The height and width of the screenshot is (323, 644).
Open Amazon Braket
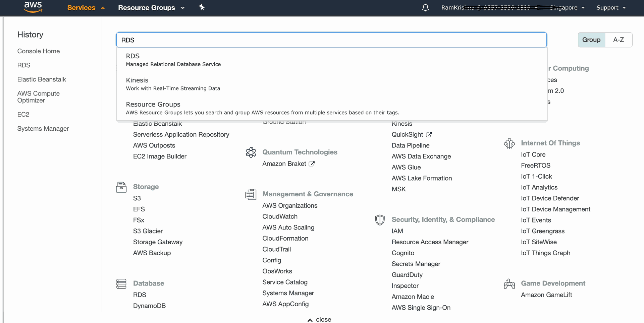284,164
